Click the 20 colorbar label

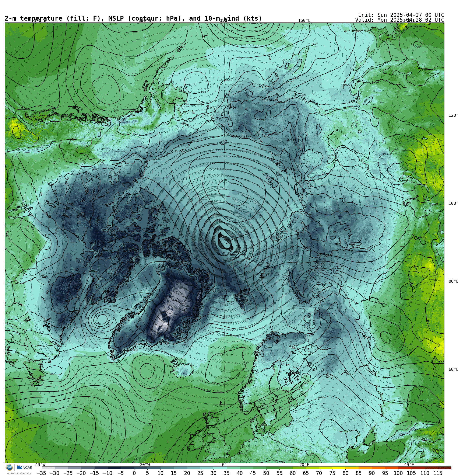point(187,473)
